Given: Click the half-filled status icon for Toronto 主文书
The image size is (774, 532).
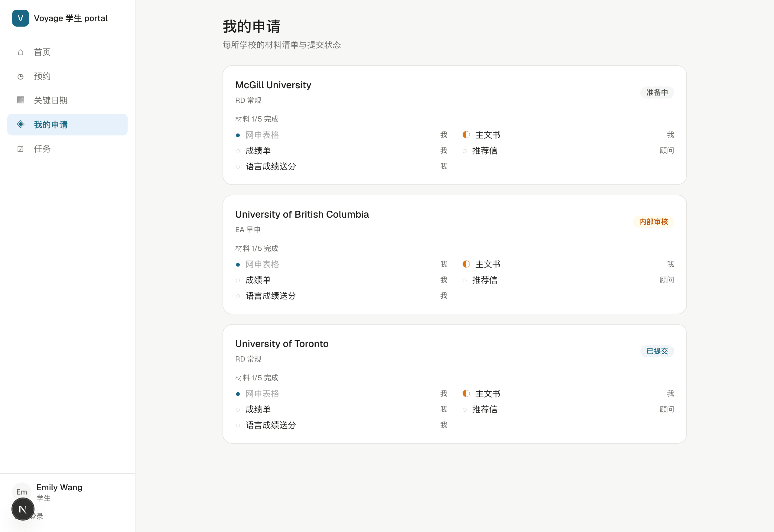Looking at the screenshot, I should click(466, 393).
